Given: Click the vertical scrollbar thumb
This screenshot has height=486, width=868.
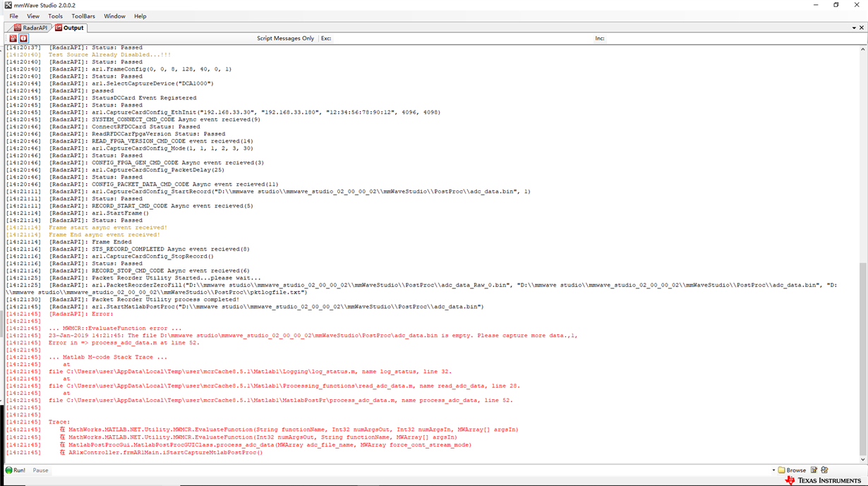Looking at the screenshot, I should click(863, 360).
